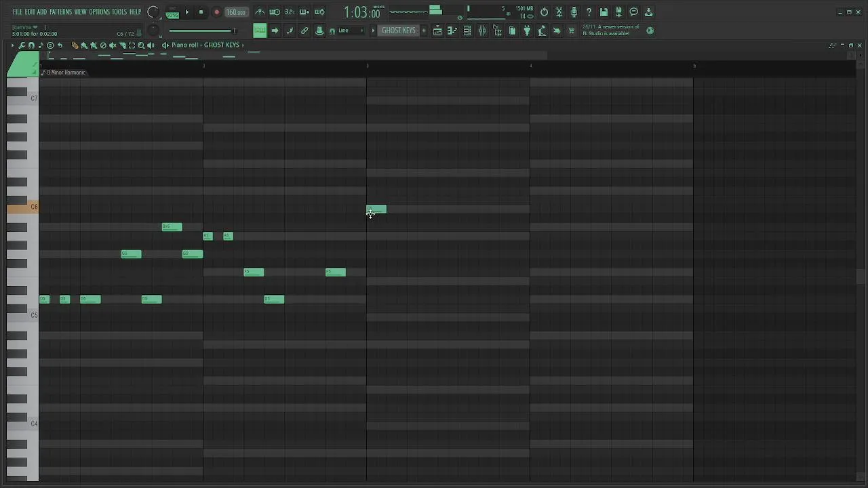Click the master volume knob
Viewport: 868px width, 488px height.
coord(153,12)
